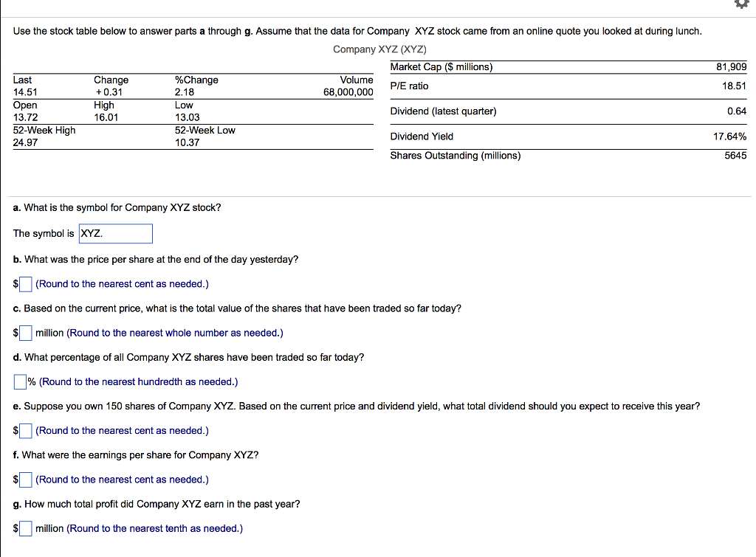The width and height of the screenshot is (756, 557).
Task: Click the rounding hint for question d
Action: click(x=138, y=382)
